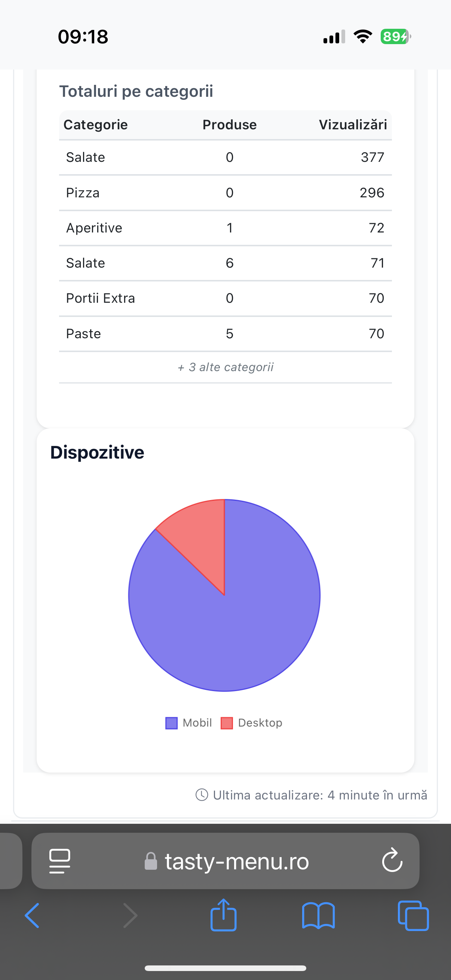The image size is (451, 980).
Task: Reload the tasty-menu.ro page
Action: [392, 860]
